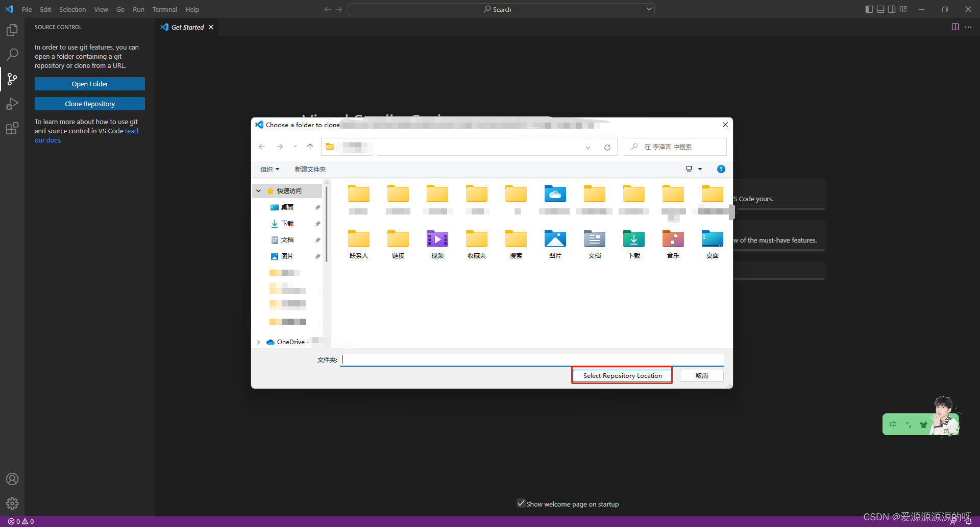Click errors and warnings status bar item

pyautogui.click(x=21, y=521)
